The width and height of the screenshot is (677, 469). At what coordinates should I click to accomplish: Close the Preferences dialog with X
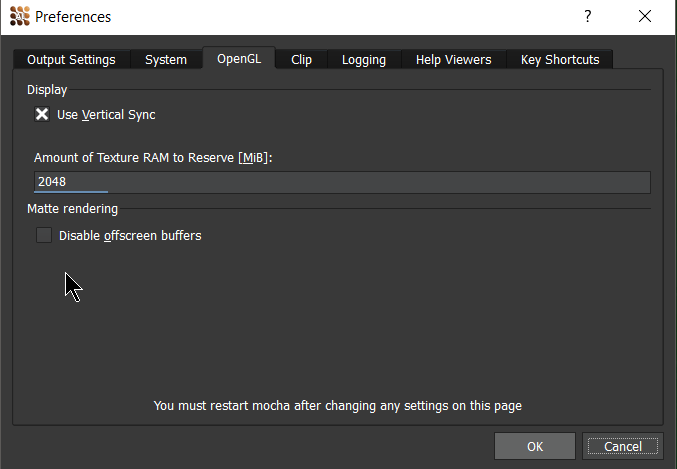pos(645,16)
